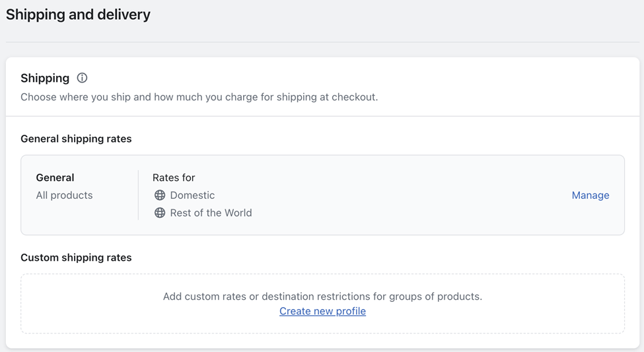Click the divider below the page title

(322, 42)
